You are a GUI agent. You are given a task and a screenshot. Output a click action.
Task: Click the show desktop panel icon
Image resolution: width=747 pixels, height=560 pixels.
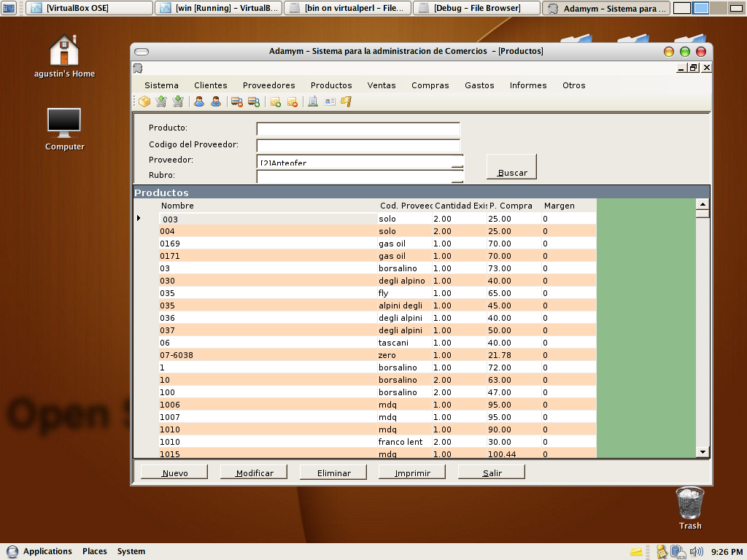click(x=9, y=8)
